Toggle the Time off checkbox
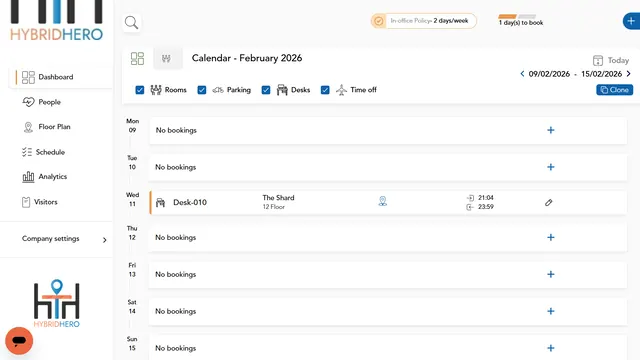Viewport: 640px width, 360px height. tap(325, 90)
